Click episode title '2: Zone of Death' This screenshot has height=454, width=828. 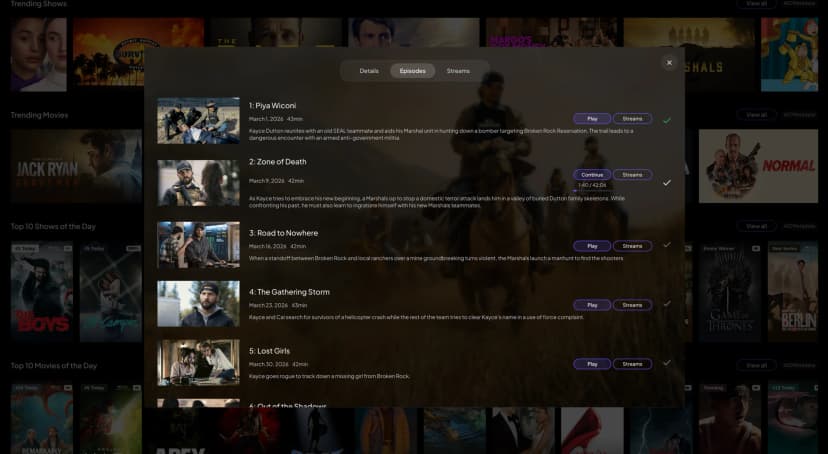[x=278, y=162]
